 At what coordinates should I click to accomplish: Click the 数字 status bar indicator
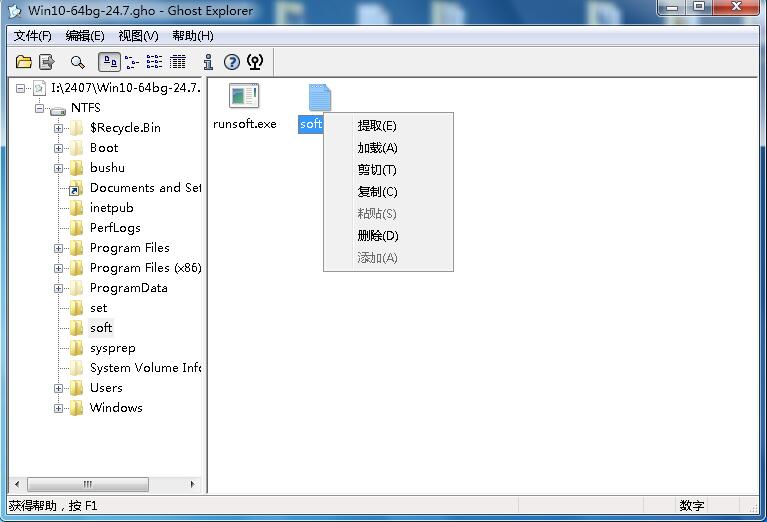tap(692, 505)
